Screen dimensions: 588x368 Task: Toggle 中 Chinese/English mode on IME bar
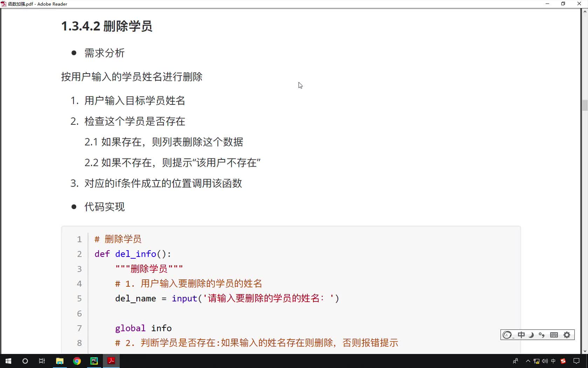(521, 335)
